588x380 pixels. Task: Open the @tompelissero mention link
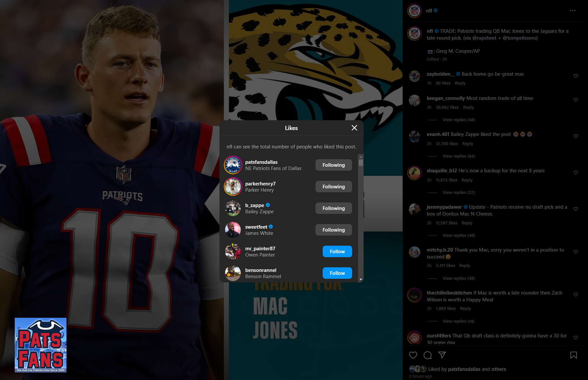[x=519, y=38]
